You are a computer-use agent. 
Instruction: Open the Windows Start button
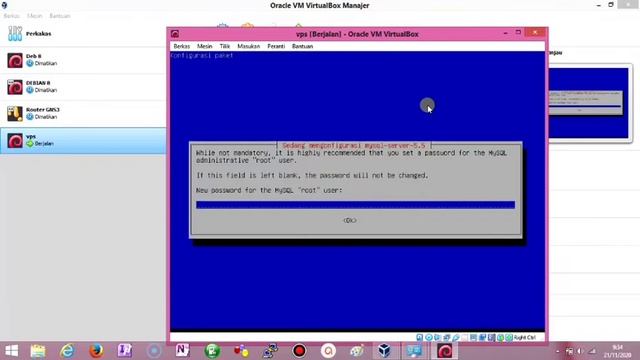point(11,351)
